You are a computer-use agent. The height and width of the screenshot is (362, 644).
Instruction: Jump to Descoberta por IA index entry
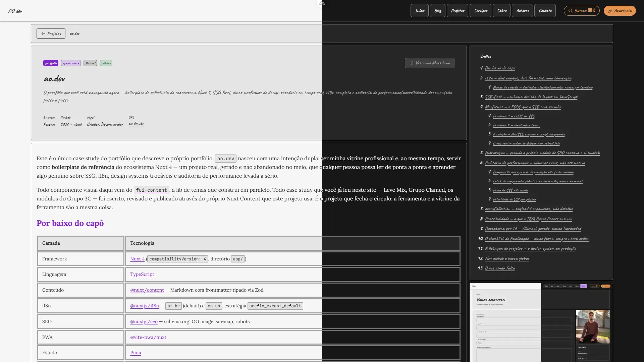pyautogui.click(x=533, y=229)
